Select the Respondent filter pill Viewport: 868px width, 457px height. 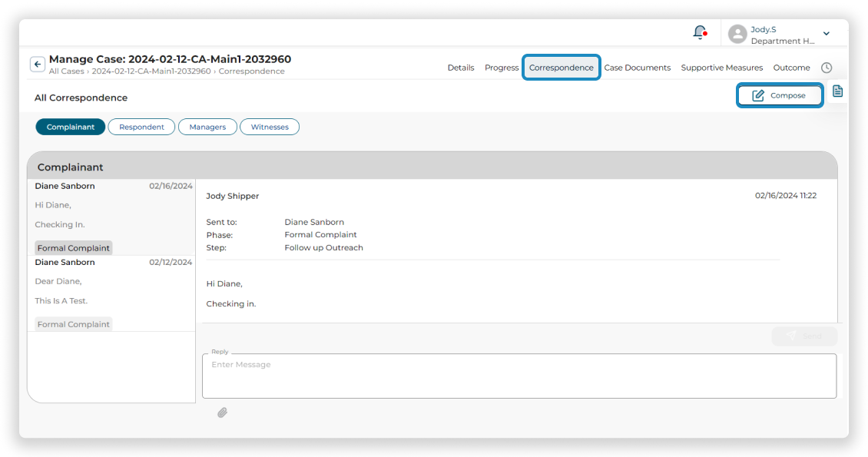tap(141, 127)
